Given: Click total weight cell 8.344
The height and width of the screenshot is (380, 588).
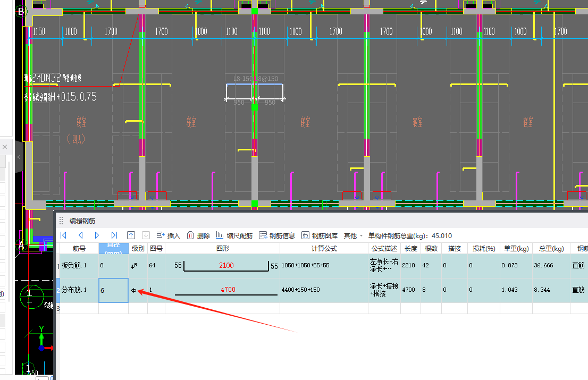Looking at the screenshot, I should 551,290.
